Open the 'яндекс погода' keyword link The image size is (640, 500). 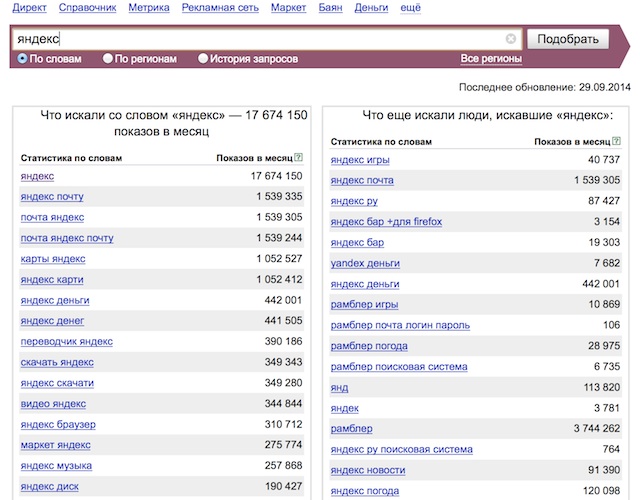(x=364, y=491)
